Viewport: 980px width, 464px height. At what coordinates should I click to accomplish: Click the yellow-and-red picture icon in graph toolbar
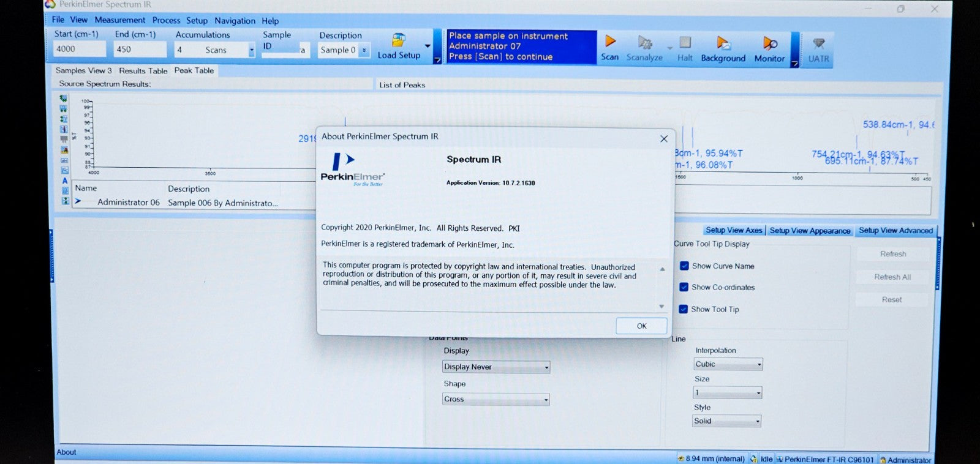click(x=64, y=150)
